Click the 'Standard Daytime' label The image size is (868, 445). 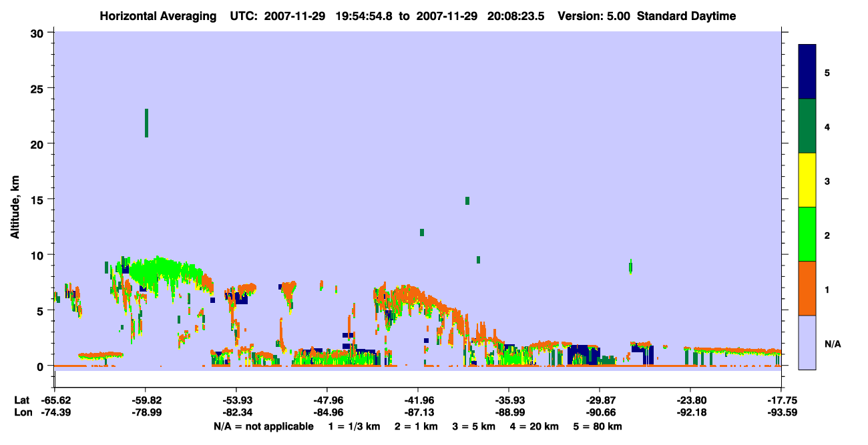[x=686, y=16]
